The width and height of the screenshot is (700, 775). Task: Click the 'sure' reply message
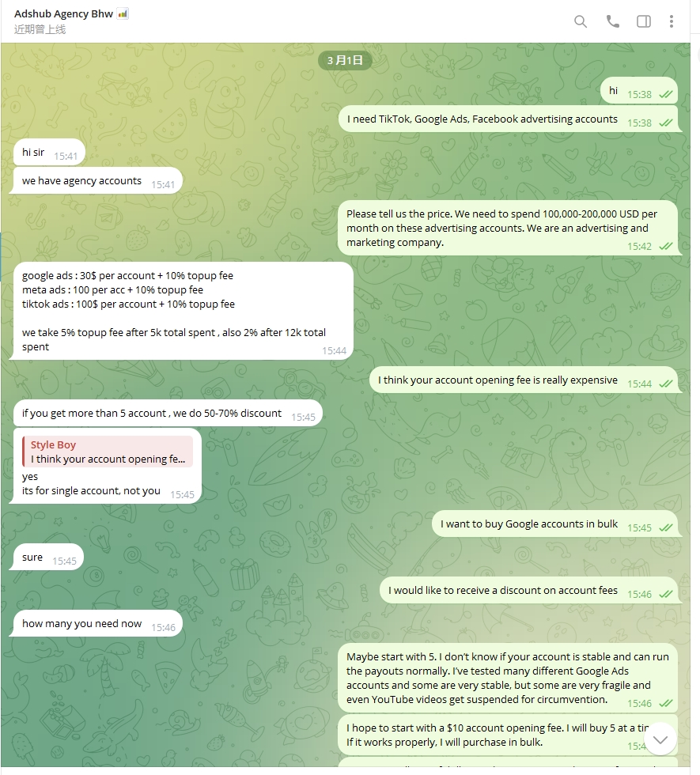point(48,558)
